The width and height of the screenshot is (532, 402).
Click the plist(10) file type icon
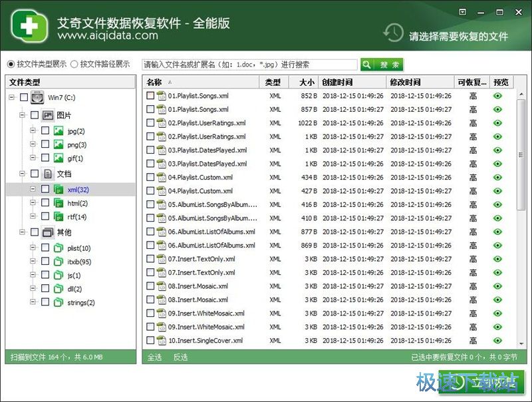(x=59, y=248)
